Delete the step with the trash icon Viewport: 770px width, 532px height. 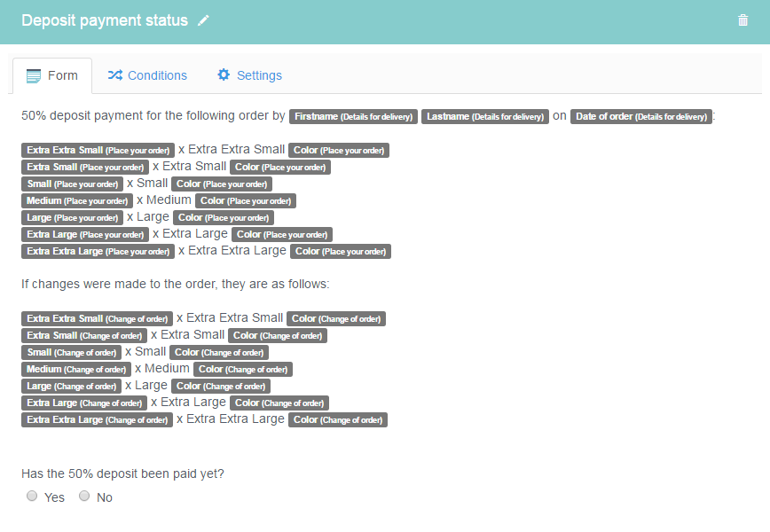pos(742,20)
